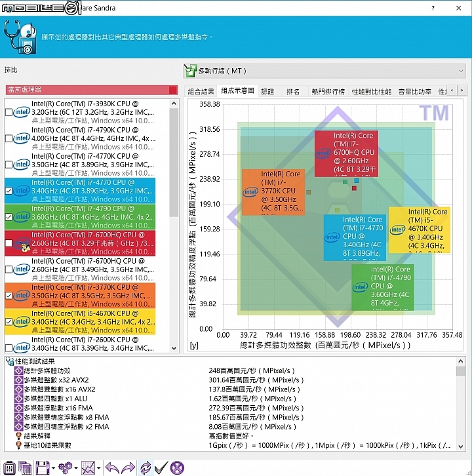Switch to the 組合結果 tab
The width and height of the screenshot is (472, 476).
[201, 91]
